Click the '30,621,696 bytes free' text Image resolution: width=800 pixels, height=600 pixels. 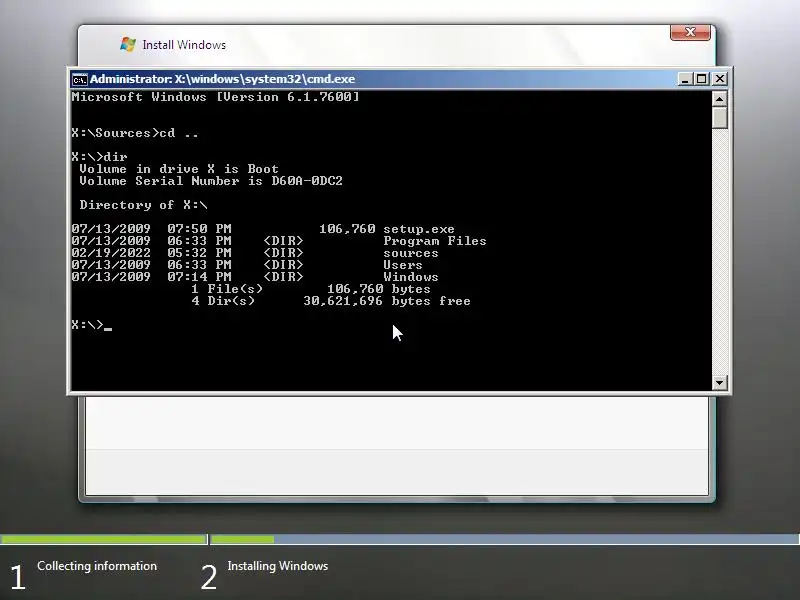click(x=387, y=301)
